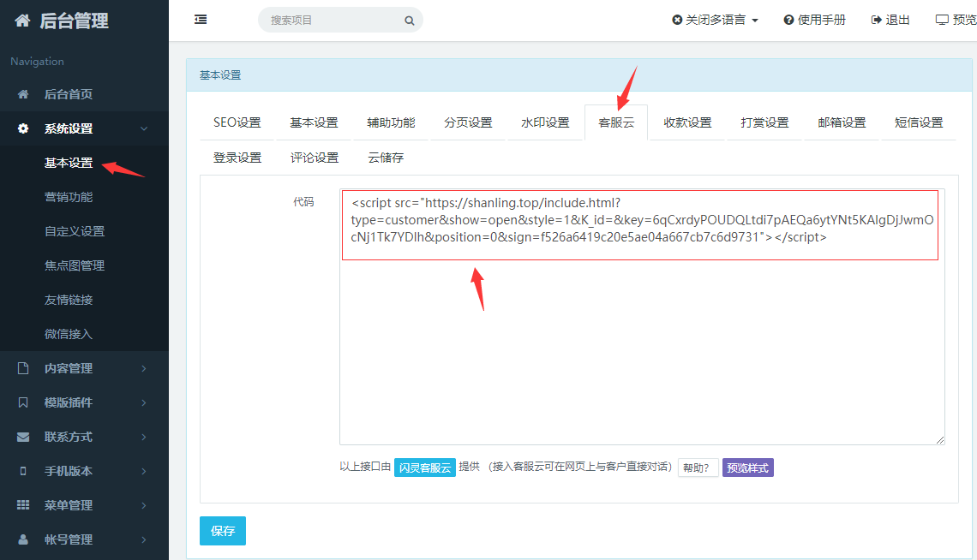Image resolution: width=977 pixels, height=560 pixels.
Task: Click the bookmark icon beside 模版插件
Action: tap(23, 402)
